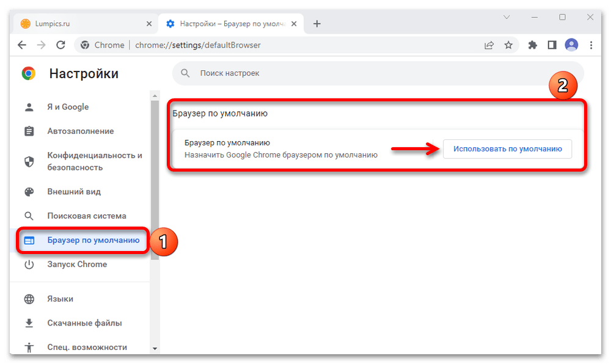This screenshot has width=611, height=364.
Task: Switch to the Lumpics.ru tab
Action: [86, 24]
